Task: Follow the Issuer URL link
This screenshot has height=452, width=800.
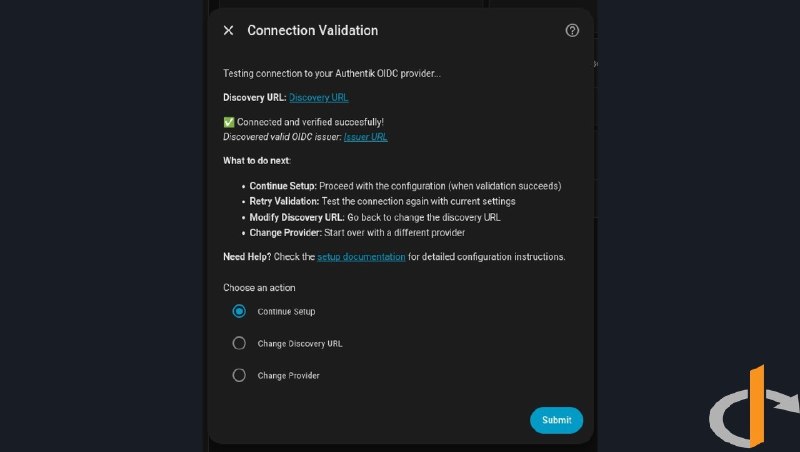Action: point(365,137)
